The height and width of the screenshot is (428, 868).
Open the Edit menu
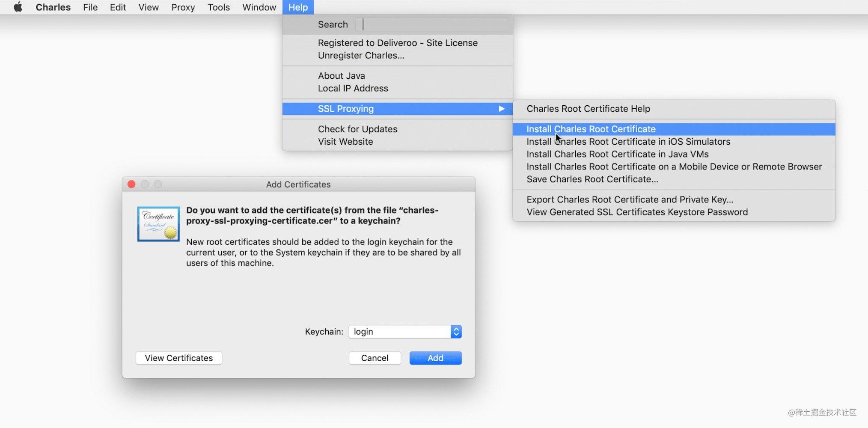coord(118,7)
